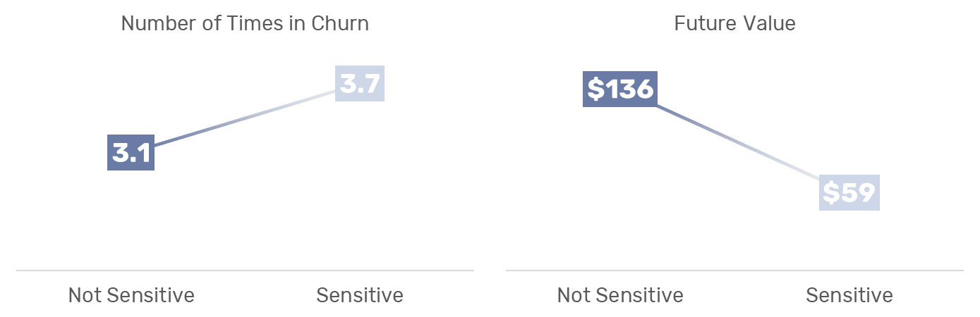Select the Number of Times in Churn title

coord(245,23)
